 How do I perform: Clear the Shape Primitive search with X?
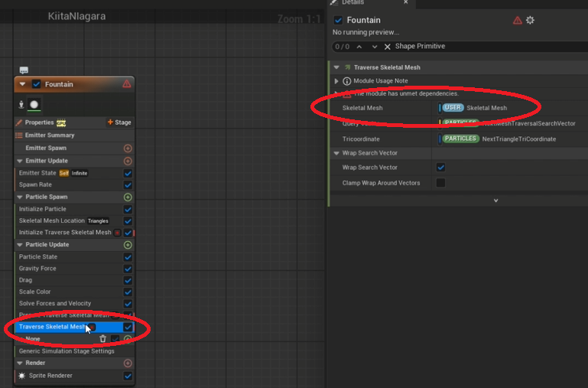point(388,47)
